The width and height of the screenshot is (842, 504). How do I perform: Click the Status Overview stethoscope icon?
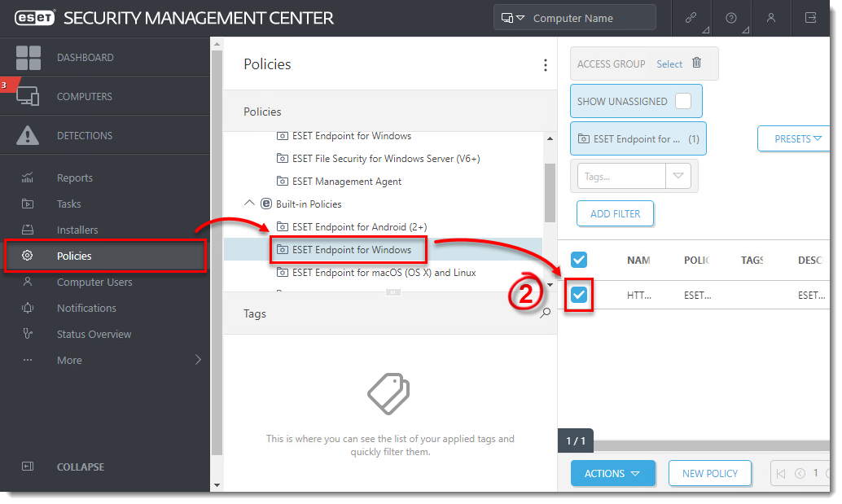pyautogui.click(x=28, y=334)
